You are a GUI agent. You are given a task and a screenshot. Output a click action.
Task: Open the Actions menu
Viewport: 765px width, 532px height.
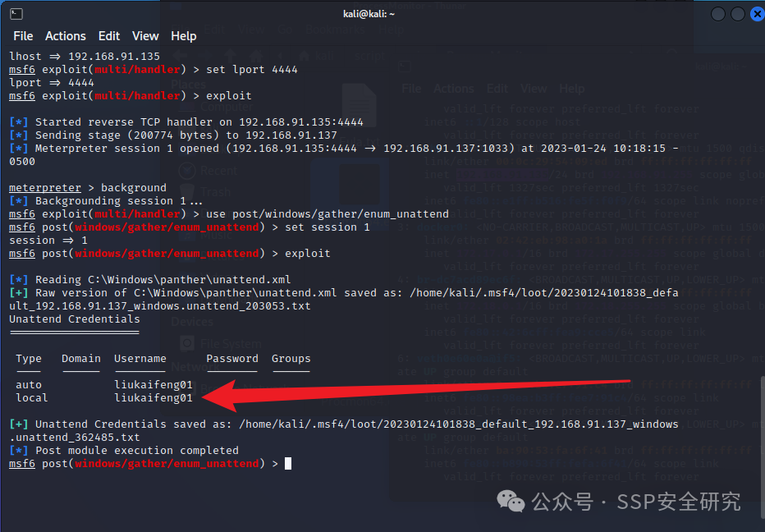pyautogui.click(x=66, y=36)
